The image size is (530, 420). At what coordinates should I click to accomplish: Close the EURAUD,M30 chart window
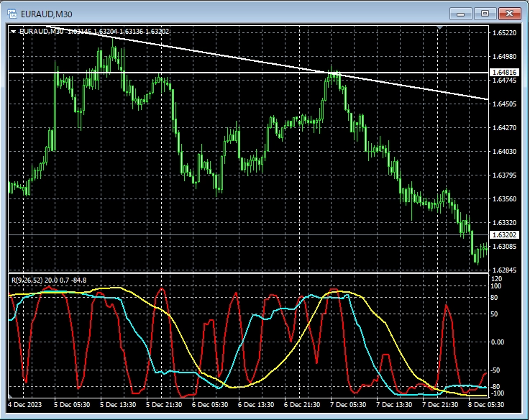point(510,13)
